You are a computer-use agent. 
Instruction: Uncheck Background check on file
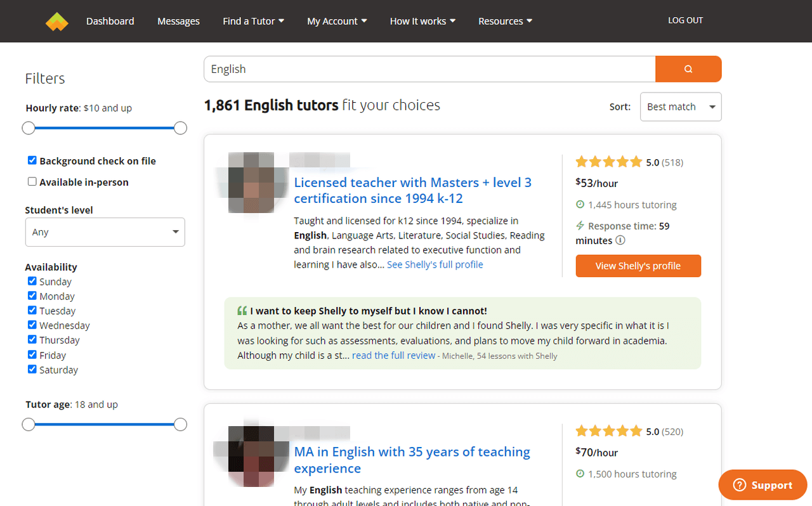32,160
